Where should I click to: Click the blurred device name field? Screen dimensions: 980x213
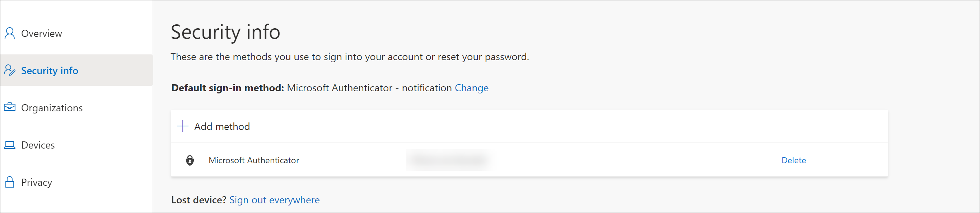pyautogui.click(x=449, y=160)
